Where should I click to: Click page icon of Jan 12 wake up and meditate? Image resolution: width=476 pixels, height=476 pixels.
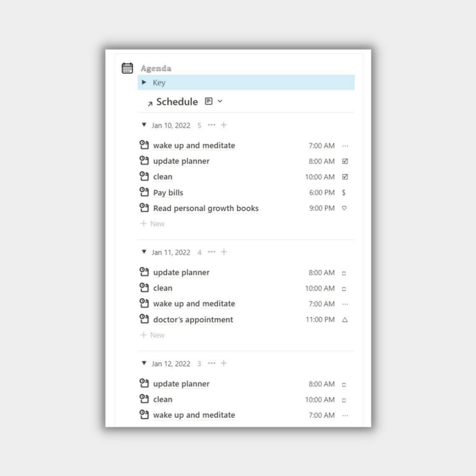pos(144,414)
